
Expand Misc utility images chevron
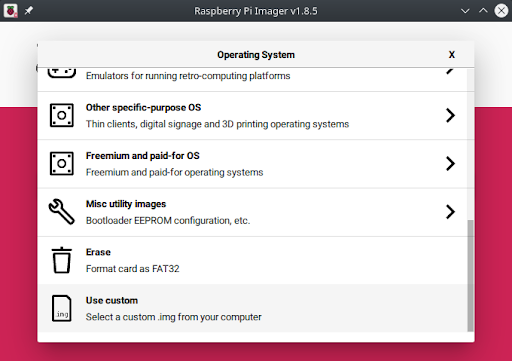click(450, 212)
